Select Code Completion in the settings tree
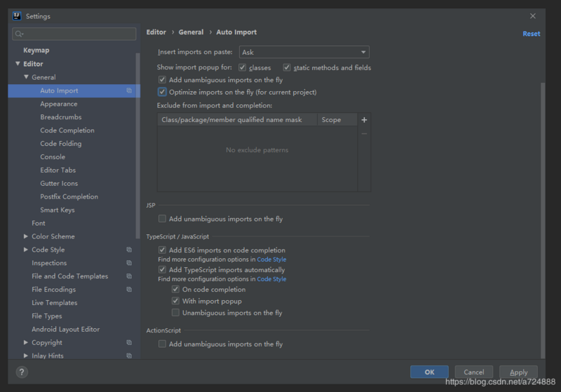Image resolution: width=561 pixels, height=392 pixels. pos(67,130)
